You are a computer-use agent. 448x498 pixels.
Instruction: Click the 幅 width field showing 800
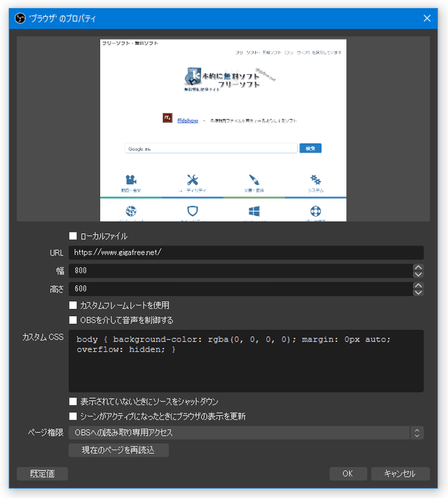241,271
